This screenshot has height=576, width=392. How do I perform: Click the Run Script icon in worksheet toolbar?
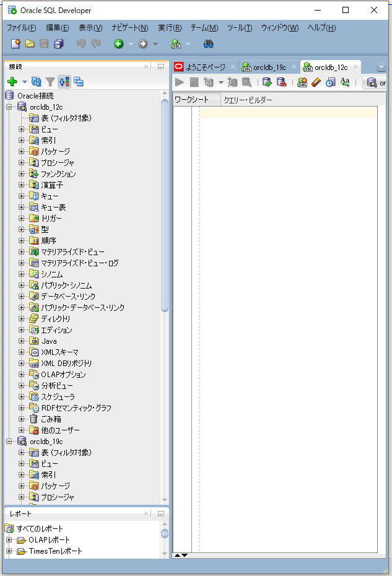coord(194,82)
